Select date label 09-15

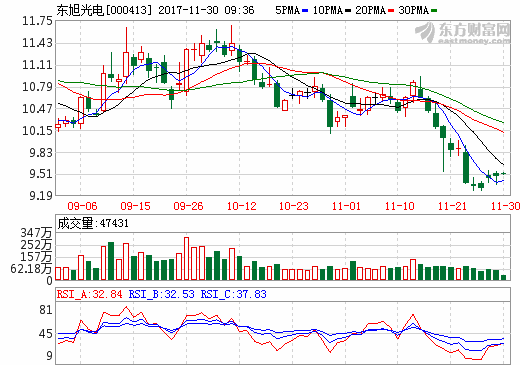click(x=135, y=206)
